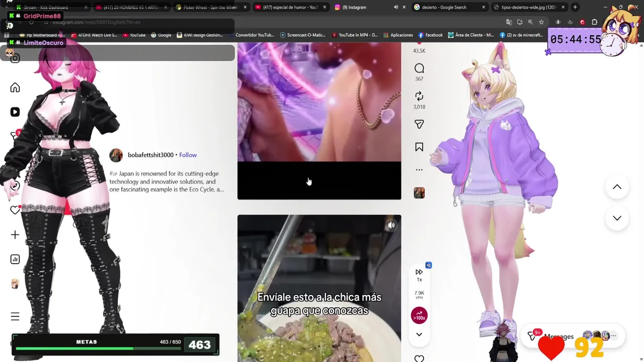
Task: Go to the next reel with down arrow
Action: point(617,218)
